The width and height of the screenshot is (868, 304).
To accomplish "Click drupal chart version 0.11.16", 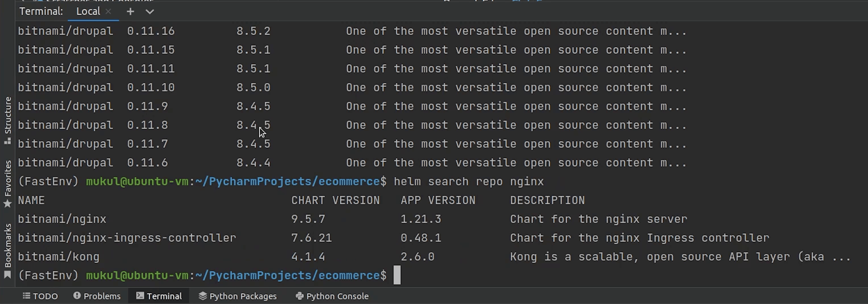I will pyautogui.click(x=151, y=31).
